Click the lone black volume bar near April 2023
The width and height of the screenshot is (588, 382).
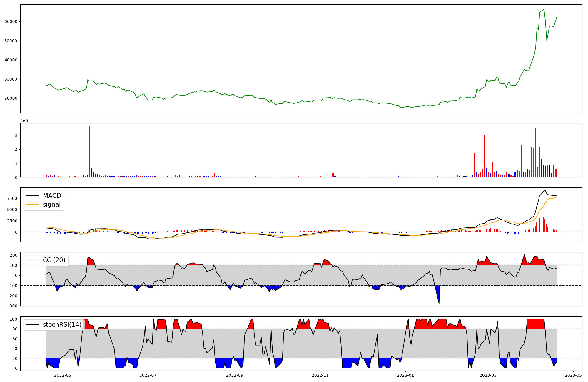pos(550,171)
